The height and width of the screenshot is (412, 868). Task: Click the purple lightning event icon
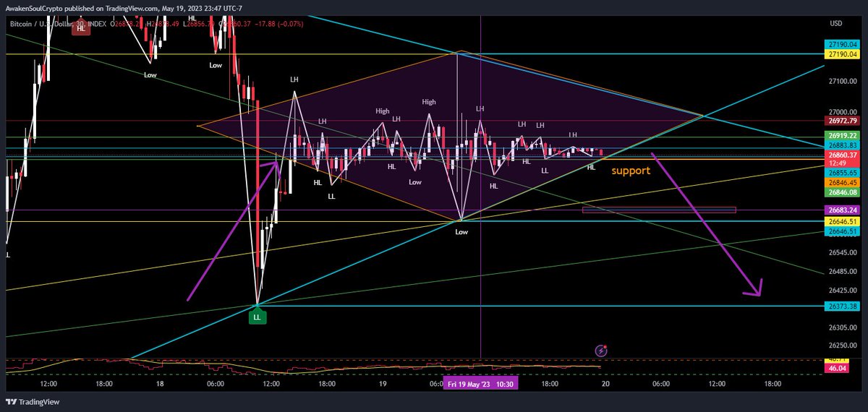coord(601,351)
